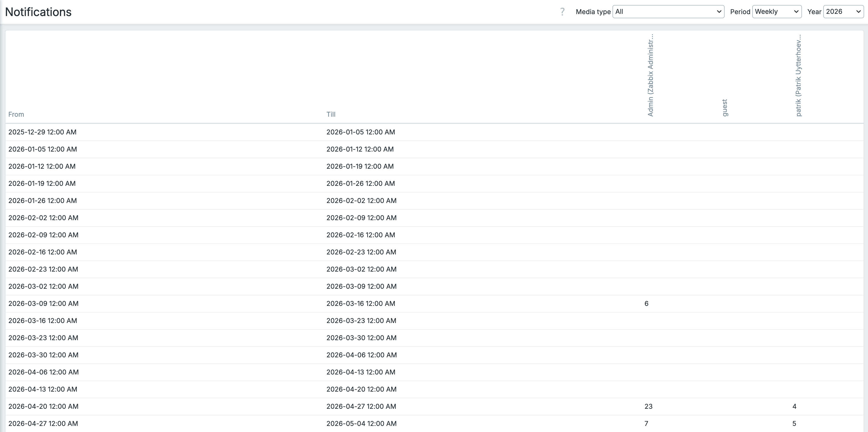Select From cell 2026-03-23 12:00 AM
Viewport: 868px width, 432px height.
click(43, 338)
